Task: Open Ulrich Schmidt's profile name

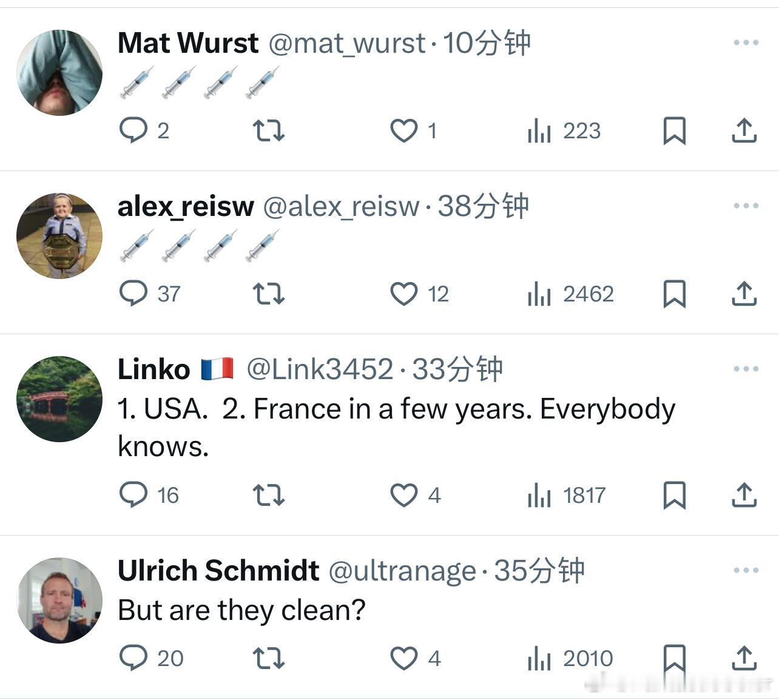Action: coord(218,570)
